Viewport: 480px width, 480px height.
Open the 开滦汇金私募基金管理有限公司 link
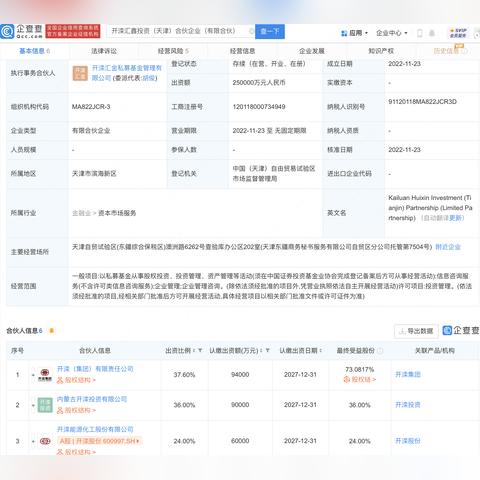pos(126,73)
